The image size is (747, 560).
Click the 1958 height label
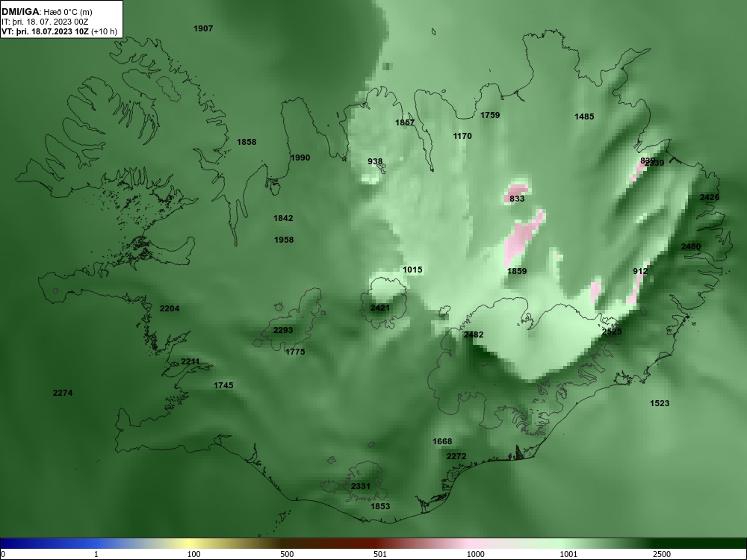(x=284, y=240)
